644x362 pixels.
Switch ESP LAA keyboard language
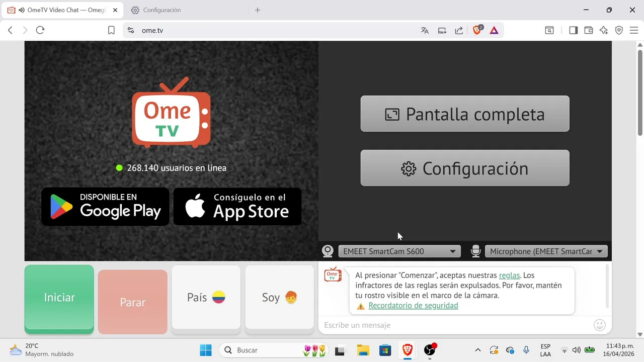(545, 350)
